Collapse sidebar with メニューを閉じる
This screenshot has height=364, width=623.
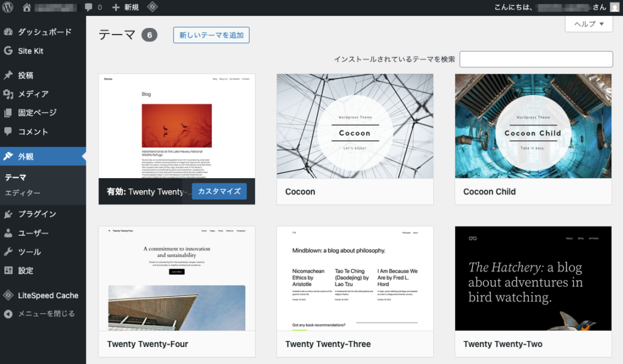point(43,314)
